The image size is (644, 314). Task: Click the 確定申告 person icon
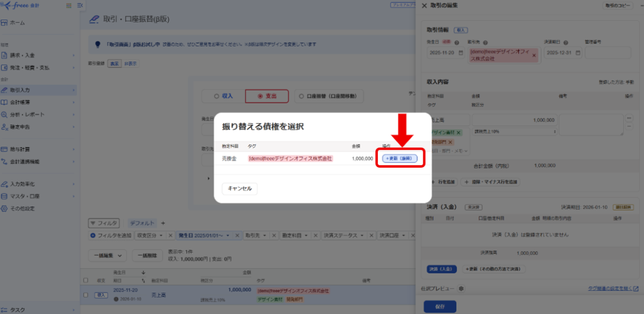[x=4, y=127]
